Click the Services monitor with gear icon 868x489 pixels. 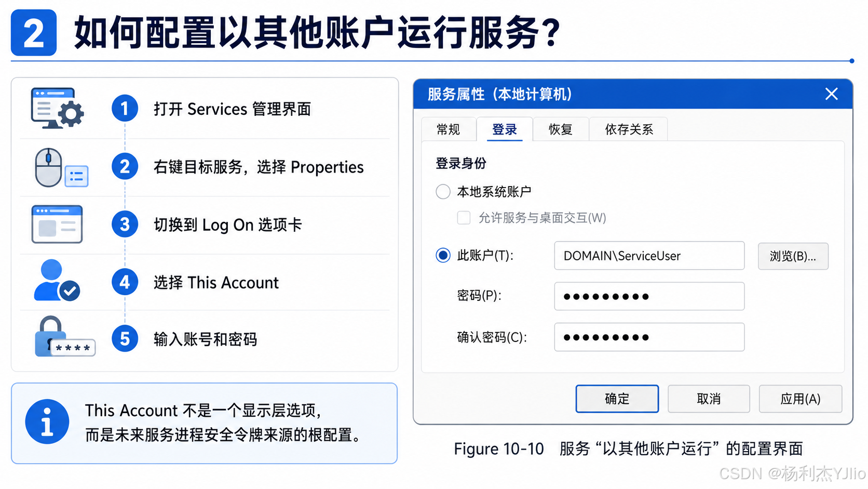click(x=57, y=108)
